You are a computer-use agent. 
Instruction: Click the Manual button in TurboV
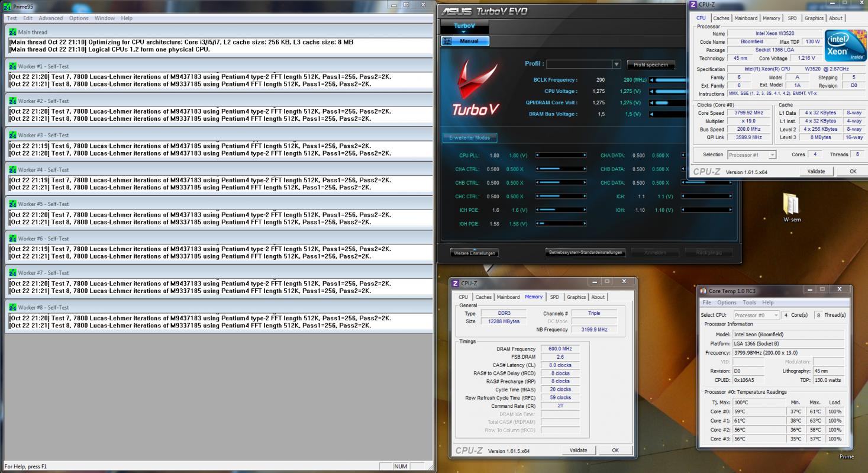(466, 41)
